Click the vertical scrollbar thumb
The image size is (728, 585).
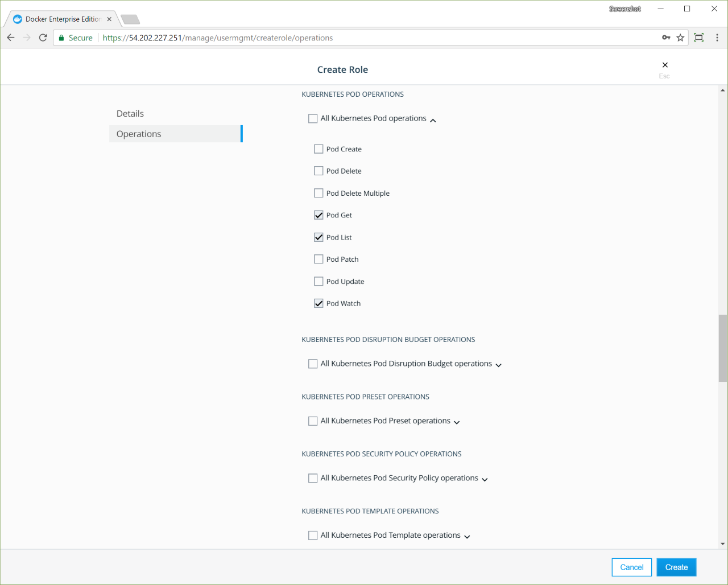(723, 348)
